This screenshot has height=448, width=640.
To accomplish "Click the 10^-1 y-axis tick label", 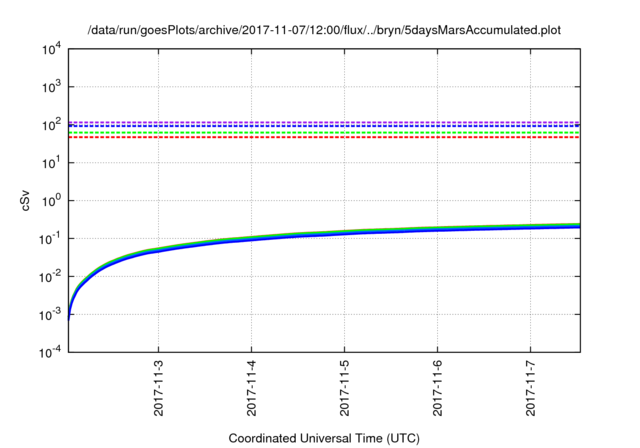I will point(50,239).
